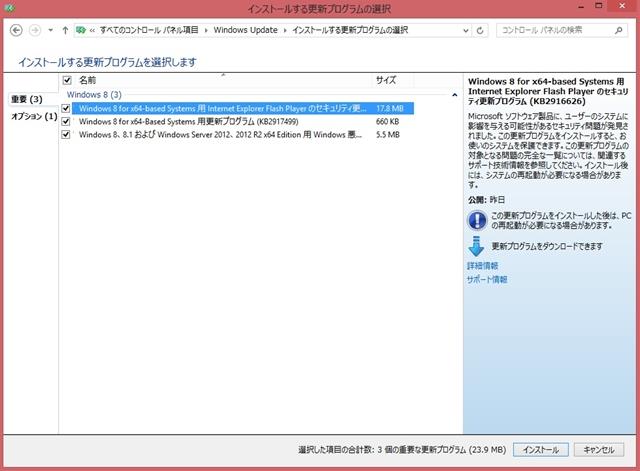Toggle the select-all checkbox beside 名前
The height and width of the screenshot is (471, 640).
[x=67, y=80]
